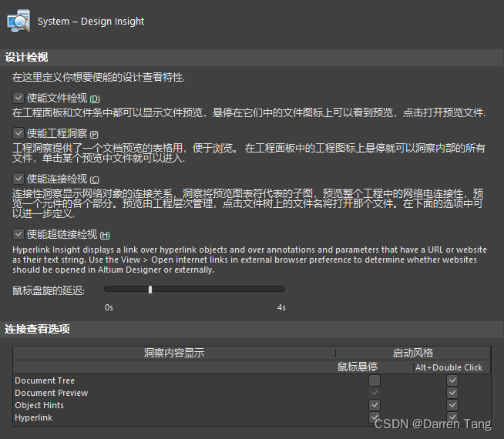The image size is (504, 439).
Task: Click the 鼠标盘旋的延迟 label
Action: [49, 290]
